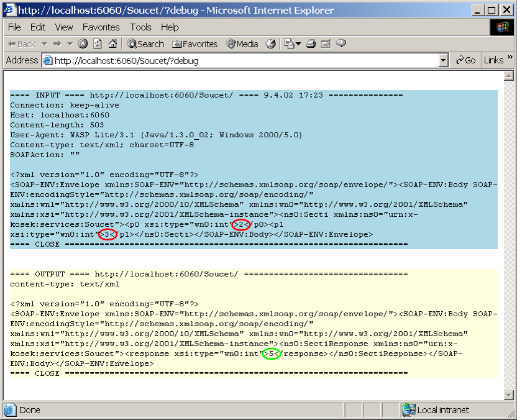517x420 pixels.
Task: Click the value 2 in p0 element
Action: [240, 224]
